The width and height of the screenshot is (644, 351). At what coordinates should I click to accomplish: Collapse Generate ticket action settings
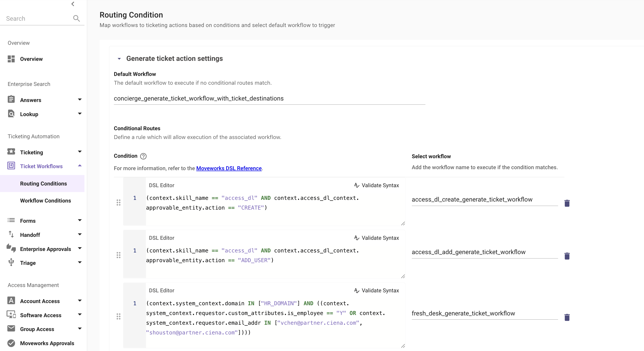point(119,59)
